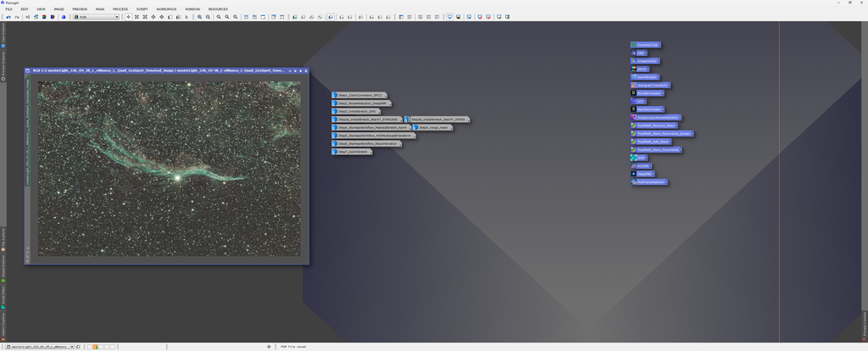Open the SubframeSelector process icon
Image resolution: width=868 pixels, height=351 pixels.
649,181
